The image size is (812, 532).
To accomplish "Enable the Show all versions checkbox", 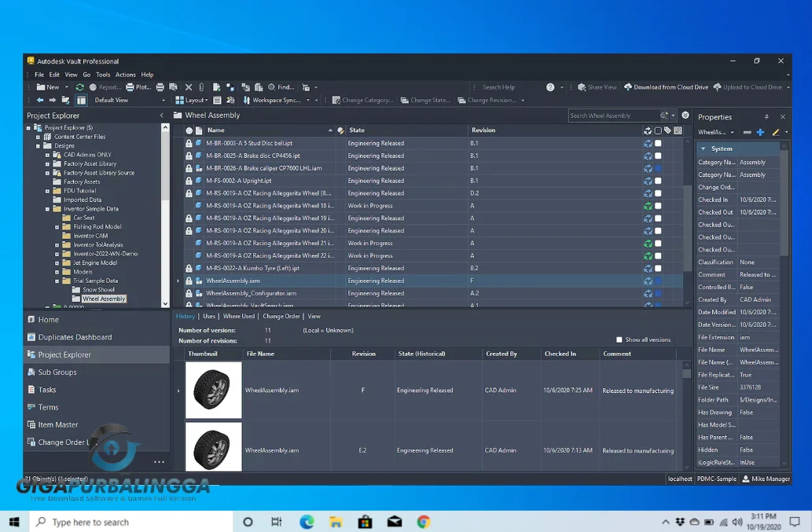I will [x=620, y=339].
